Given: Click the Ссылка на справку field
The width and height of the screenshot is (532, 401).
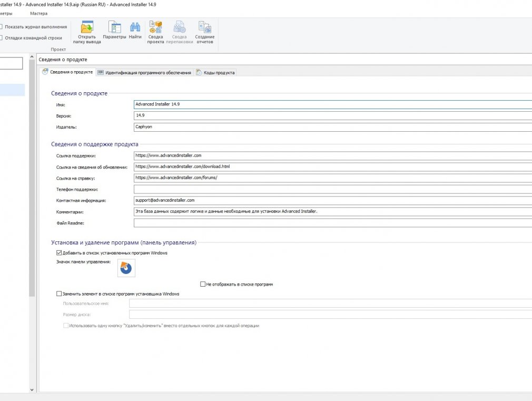Looking at the screenshot, I should pyautogui.click(x=333, y=178).
